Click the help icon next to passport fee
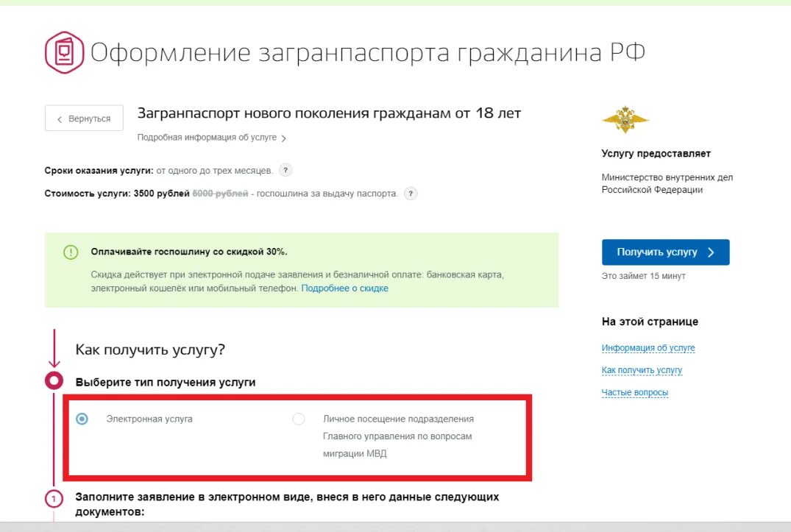791x532 pixels. 411,194
